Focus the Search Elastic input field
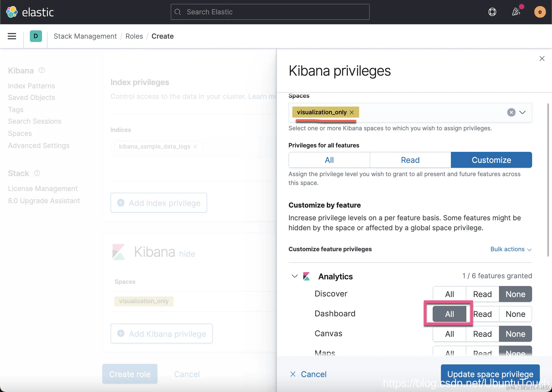 (270, 12)
